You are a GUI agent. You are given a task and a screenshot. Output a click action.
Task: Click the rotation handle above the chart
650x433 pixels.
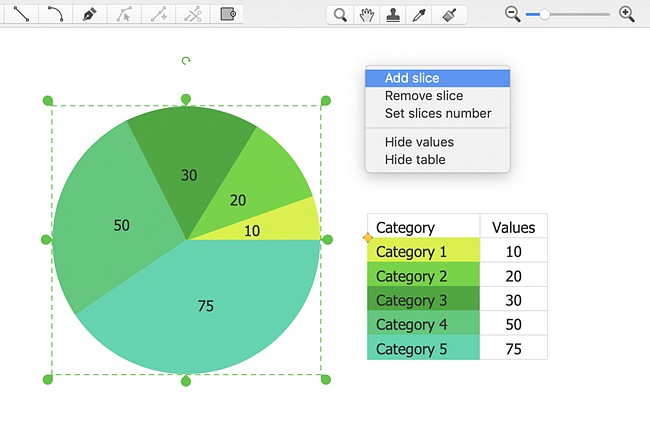[x=186, y=61]
